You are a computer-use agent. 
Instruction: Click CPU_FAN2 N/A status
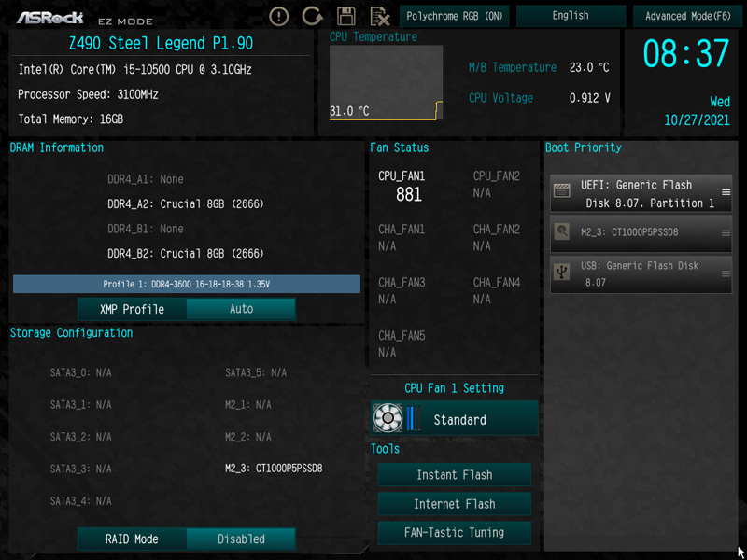497,184
